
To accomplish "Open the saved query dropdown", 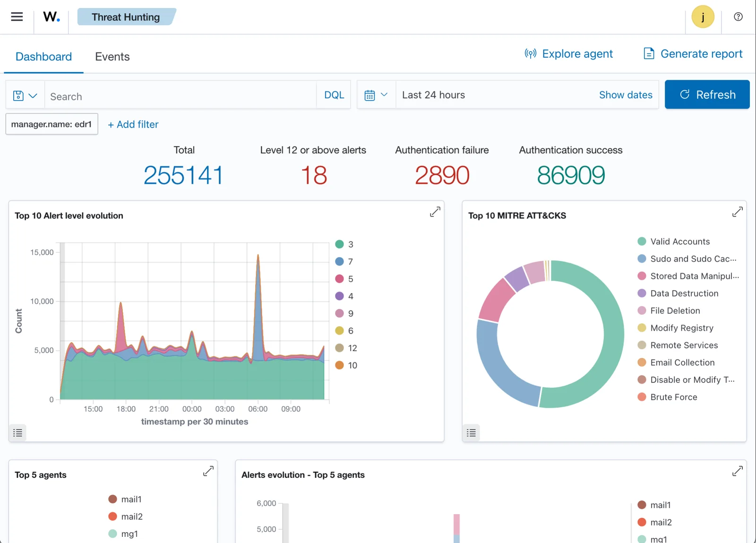I will (25, 96).
